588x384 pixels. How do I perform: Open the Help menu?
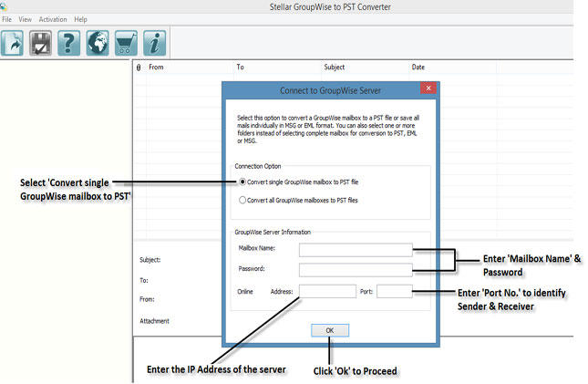tap(80, 19)
